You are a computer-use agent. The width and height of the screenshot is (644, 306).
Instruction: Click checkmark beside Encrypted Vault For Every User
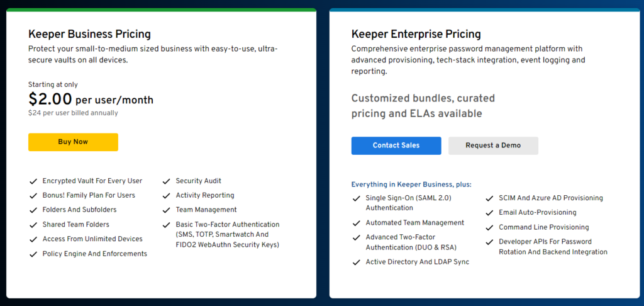click(33, 181)
